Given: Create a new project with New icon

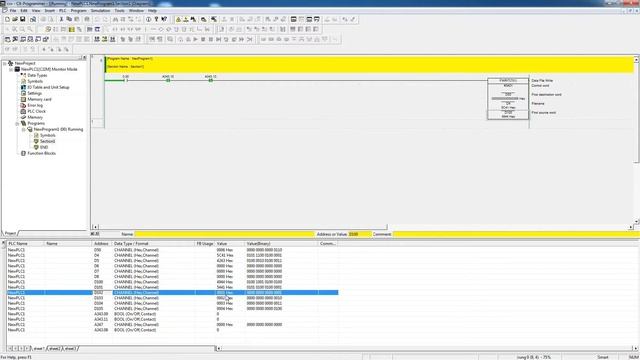Looking at the screenshot, I should click(x=7, y=19).
